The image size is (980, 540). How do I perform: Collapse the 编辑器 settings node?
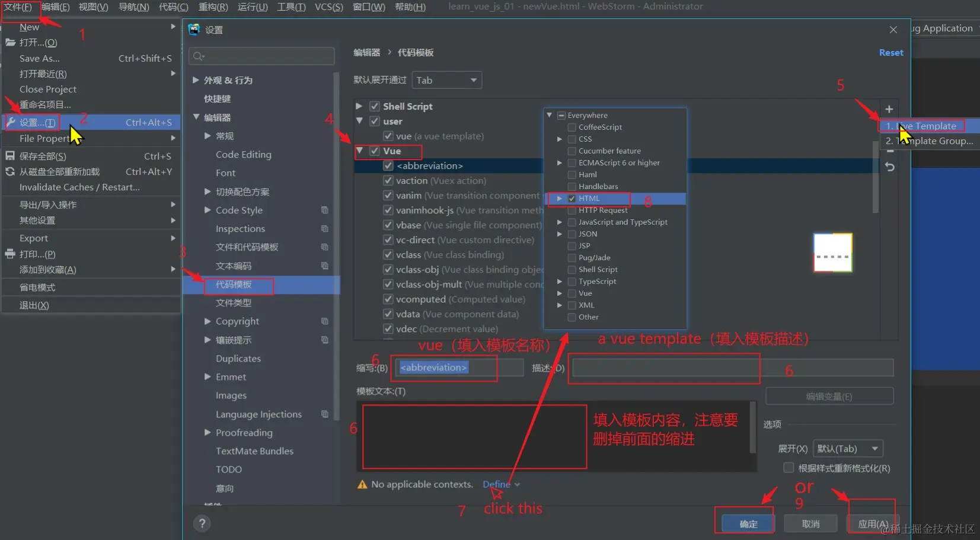[196, 117]
